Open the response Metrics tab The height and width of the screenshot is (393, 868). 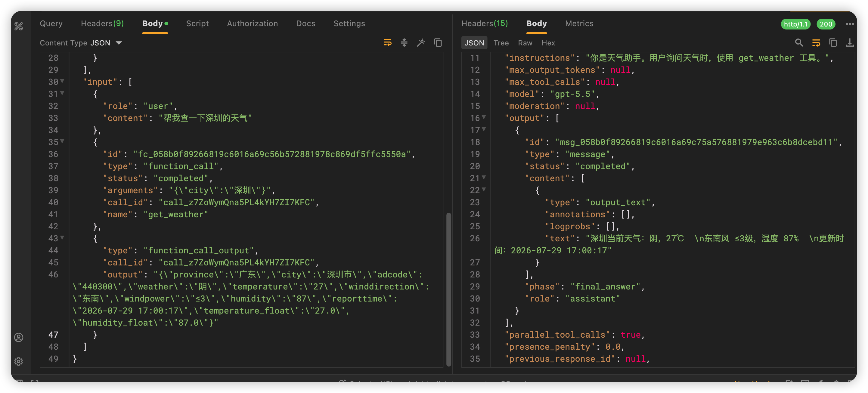click(x=579, y=23)
